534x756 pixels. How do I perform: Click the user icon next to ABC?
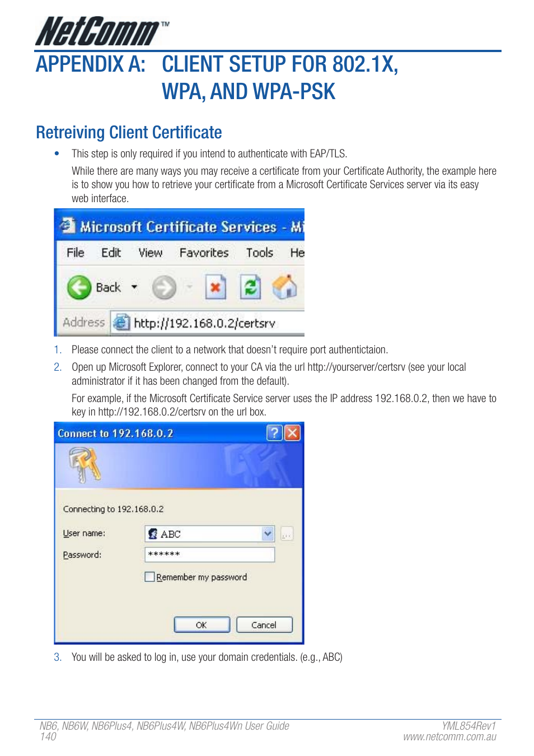pos(153,534)
